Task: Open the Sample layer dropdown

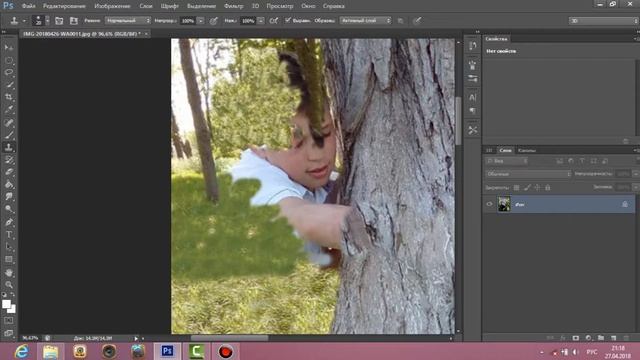Action: click(x=365, y=20)
